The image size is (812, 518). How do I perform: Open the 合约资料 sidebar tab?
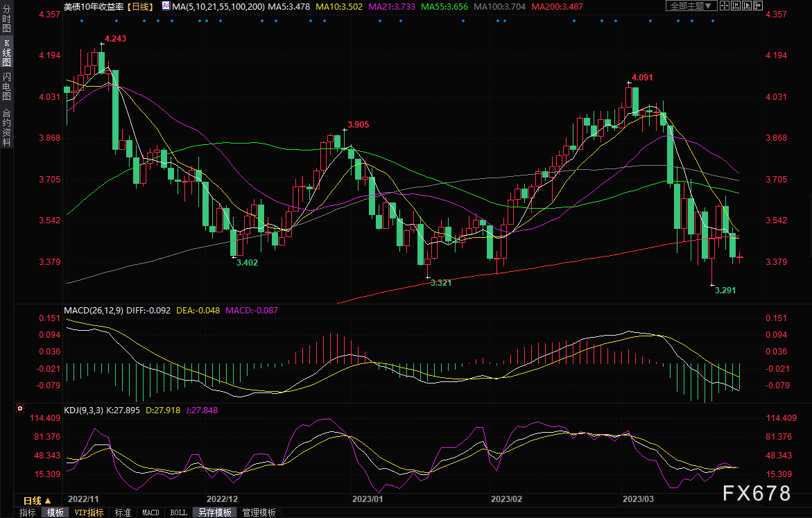[x=7, y=128]
